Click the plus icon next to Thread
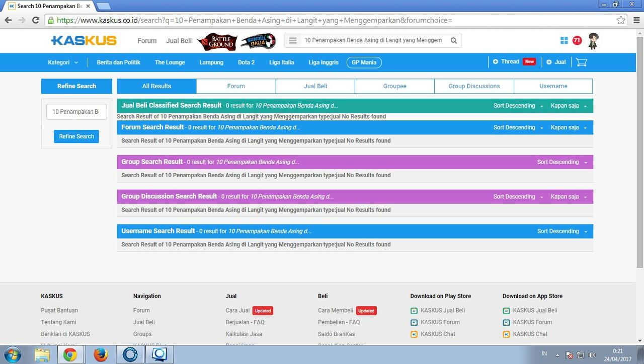The height and width of the screenshot is (364, 644). pos(496,62)
